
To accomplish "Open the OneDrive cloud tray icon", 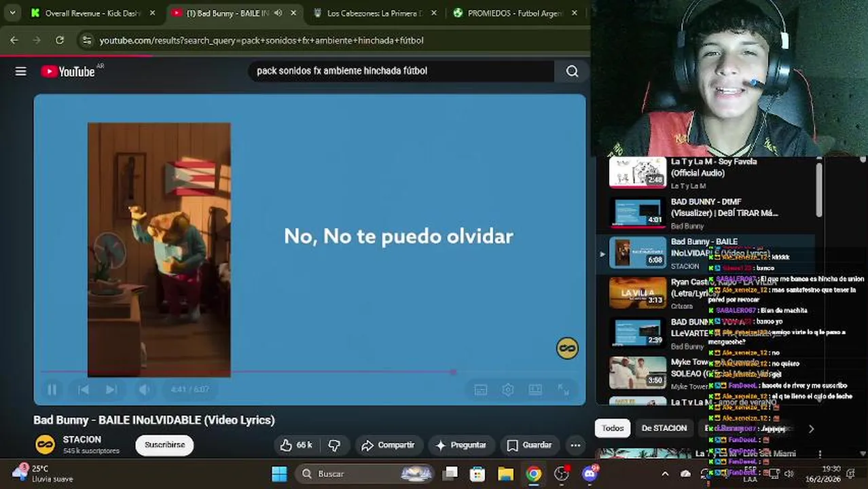I will coord(686,473).
